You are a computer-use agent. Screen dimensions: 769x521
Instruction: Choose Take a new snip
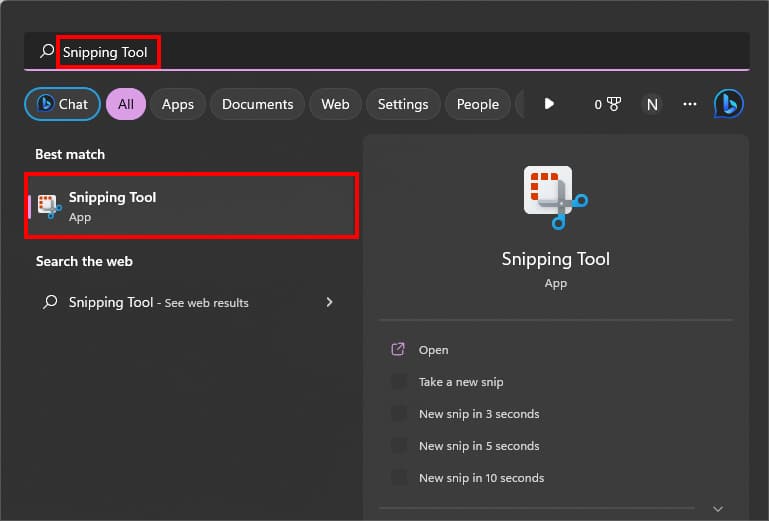tap(461, 382)
